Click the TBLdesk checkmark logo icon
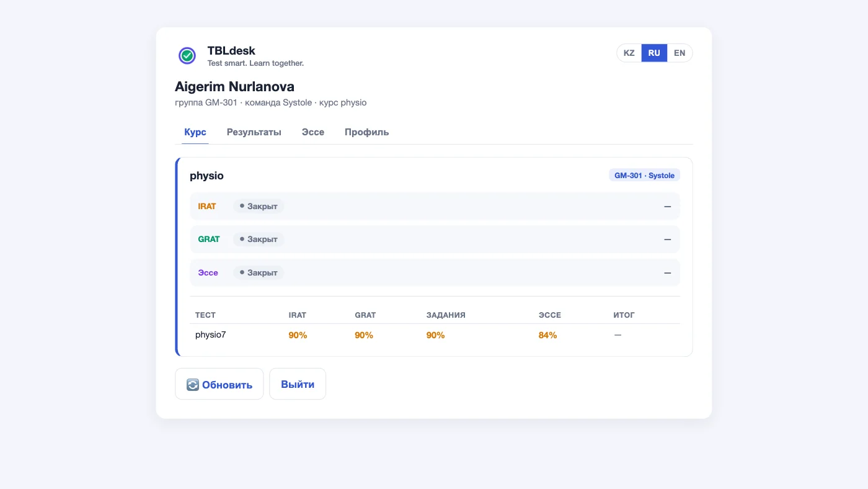Viewport: 868px width, 489px height. [x=187, y=56]
